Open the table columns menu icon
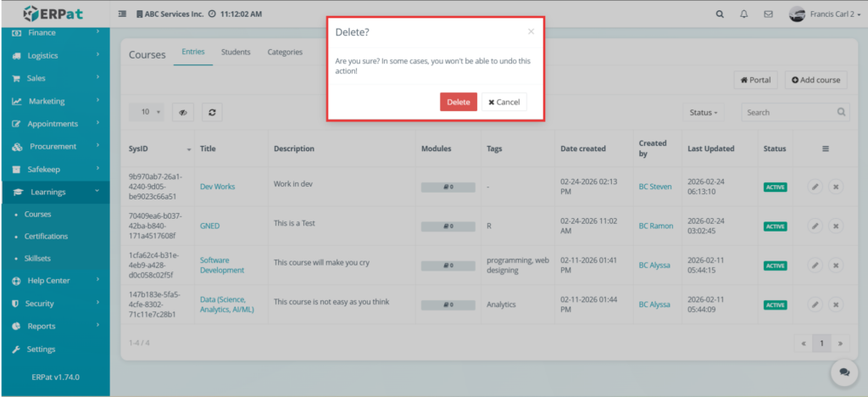The width and height of the screenshot is (868, 397). click(x=825, y=148)
